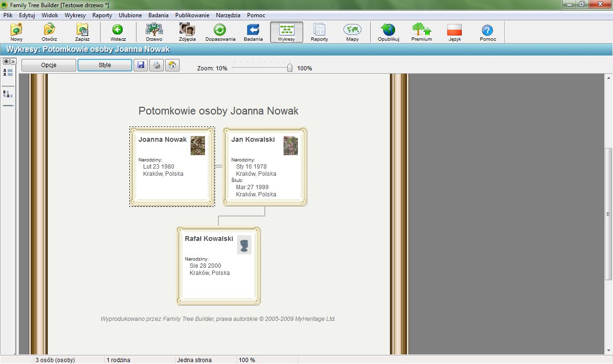This screenshot has height=364, width=613.
Task: Open the Pomoc menu in menu bar
Action: pyautogui.click(x=256, y=15)
